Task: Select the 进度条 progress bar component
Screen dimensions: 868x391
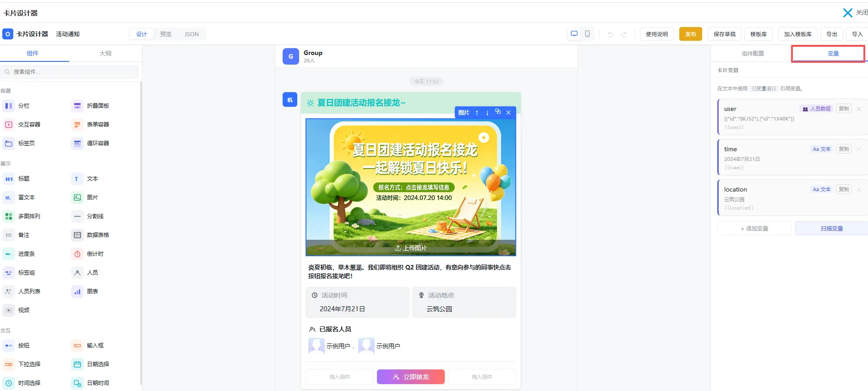Action: (19, 254)
